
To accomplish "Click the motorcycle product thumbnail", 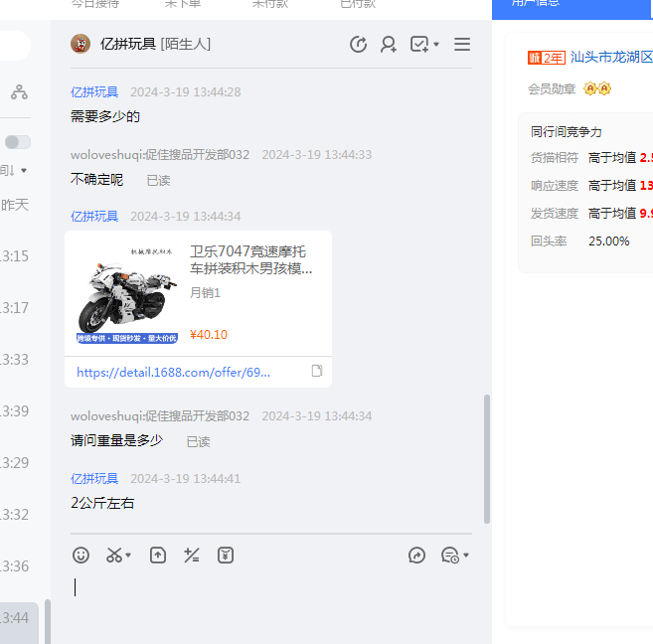I will point(127,293).
